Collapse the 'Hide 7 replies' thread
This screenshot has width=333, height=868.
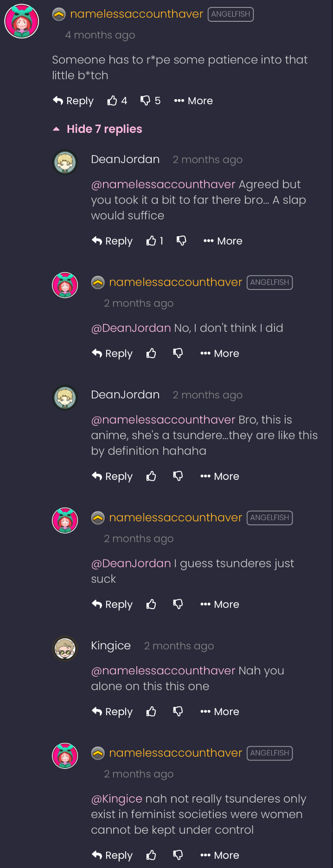(98, 129)
